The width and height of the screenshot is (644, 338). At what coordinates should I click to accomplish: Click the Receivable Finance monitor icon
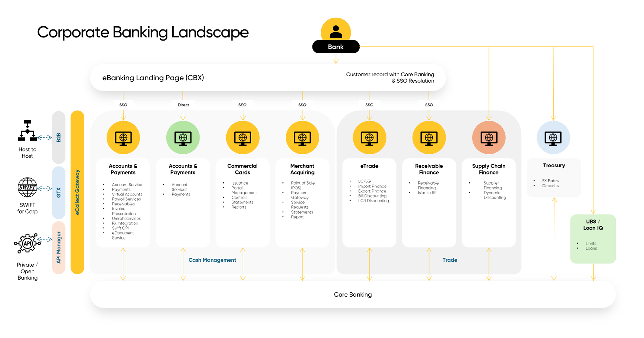click(x=429, y=138)
